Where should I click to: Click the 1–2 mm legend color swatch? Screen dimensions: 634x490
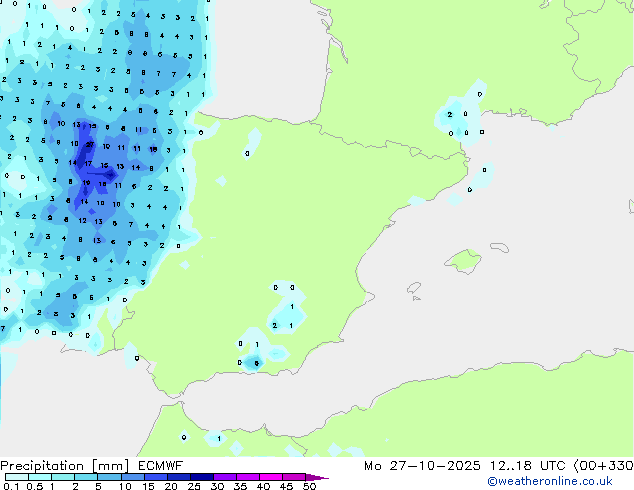(63, 477)
